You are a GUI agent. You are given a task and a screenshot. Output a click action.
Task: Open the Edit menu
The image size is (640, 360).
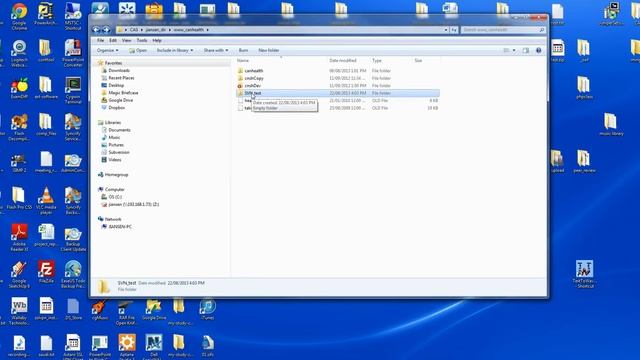coord(113,40)
